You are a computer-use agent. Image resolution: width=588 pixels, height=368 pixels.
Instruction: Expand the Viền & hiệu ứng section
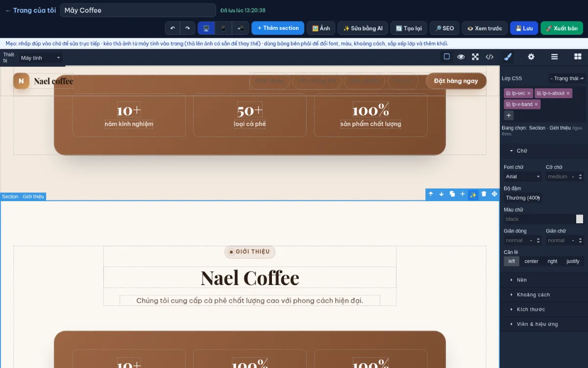[x=544, y=324]
